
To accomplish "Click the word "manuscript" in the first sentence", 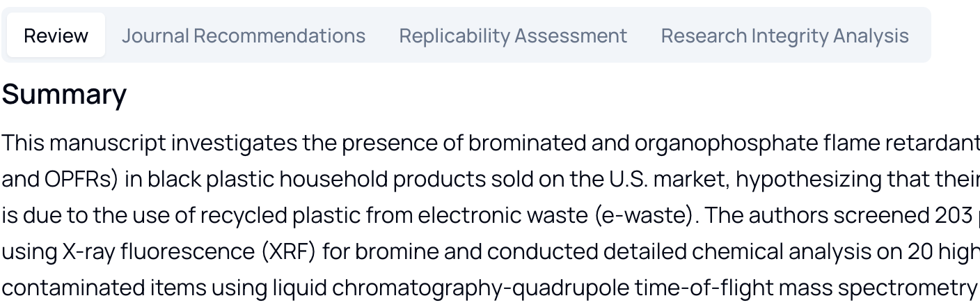I will pos(107,143).
